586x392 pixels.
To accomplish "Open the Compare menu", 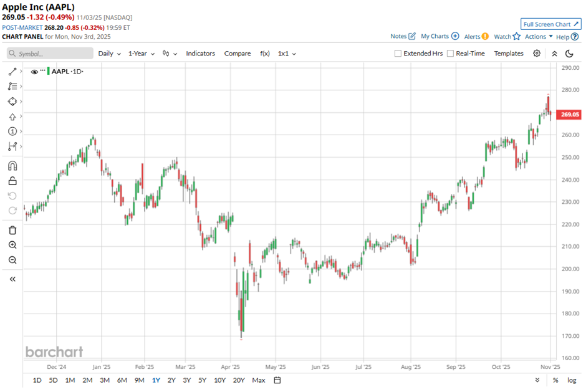I will point(238,54).
